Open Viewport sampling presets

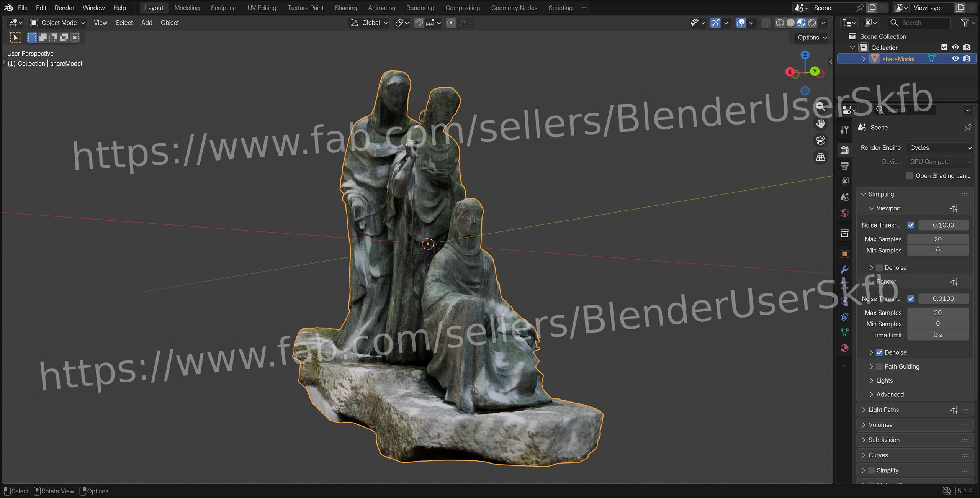(954, 208)
